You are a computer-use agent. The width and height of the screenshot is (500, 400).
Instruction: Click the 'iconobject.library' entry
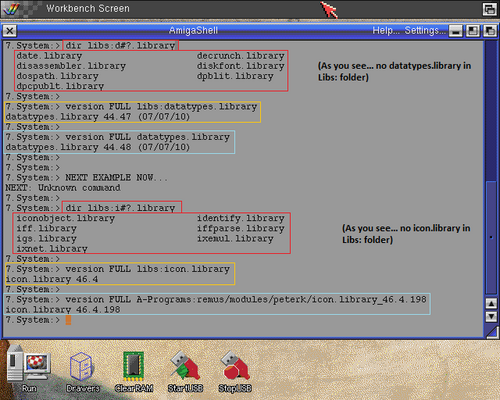(x=66, y=218)
